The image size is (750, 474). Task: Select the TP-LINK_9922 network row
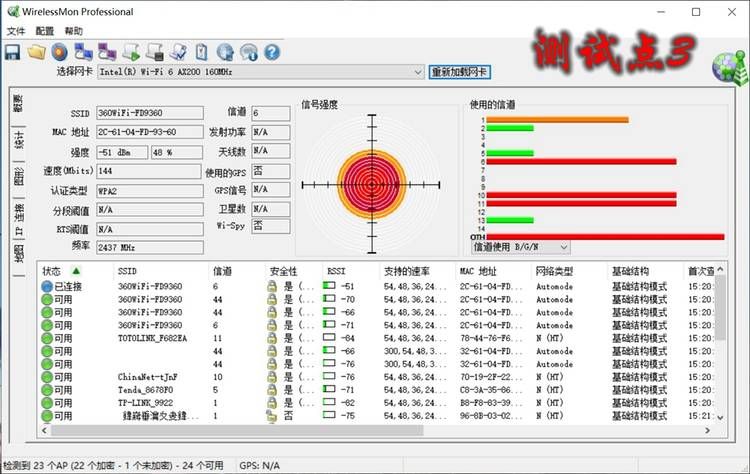point(378,403)
